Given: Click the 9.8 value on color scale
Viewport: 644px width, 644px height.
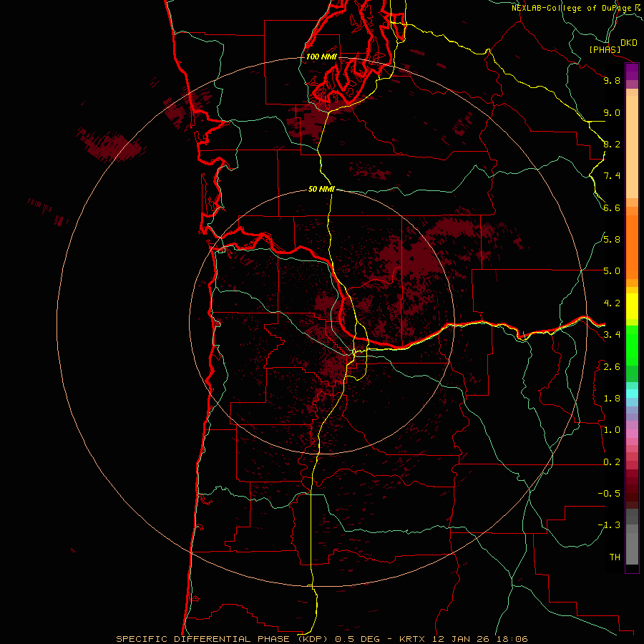Looking at the screenshot, I should point(612,80).
